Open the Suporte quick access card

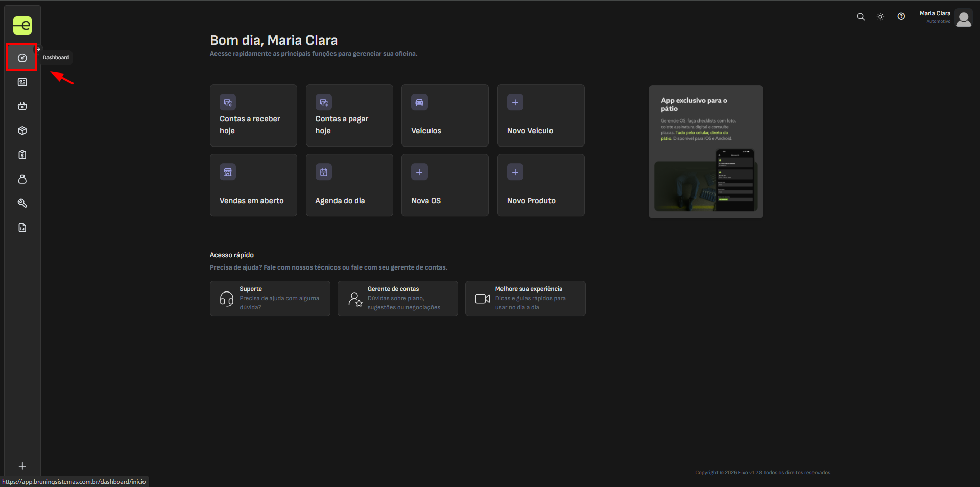(270, 299)
